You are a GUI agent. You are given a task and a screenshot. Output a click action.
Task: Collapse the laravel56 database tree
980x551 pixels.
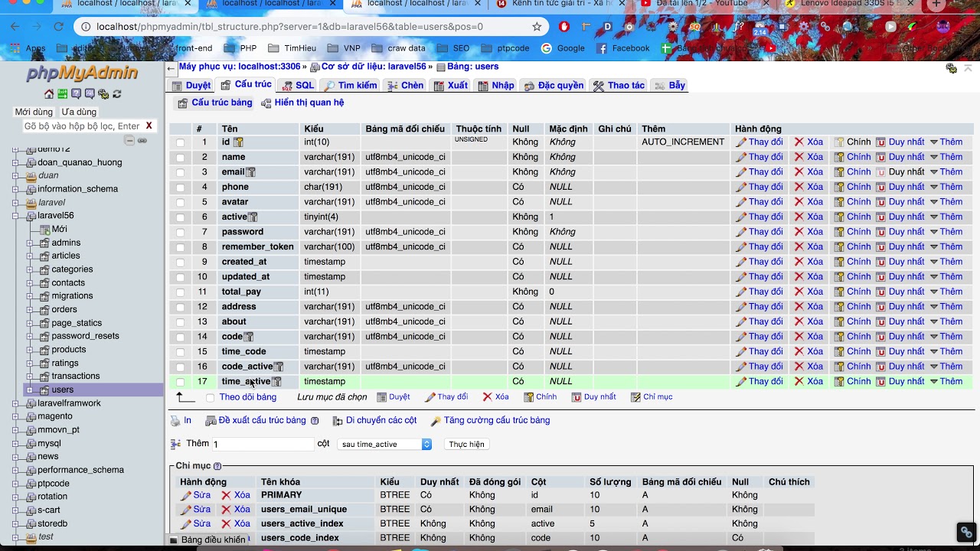click(x=15, y=216)
